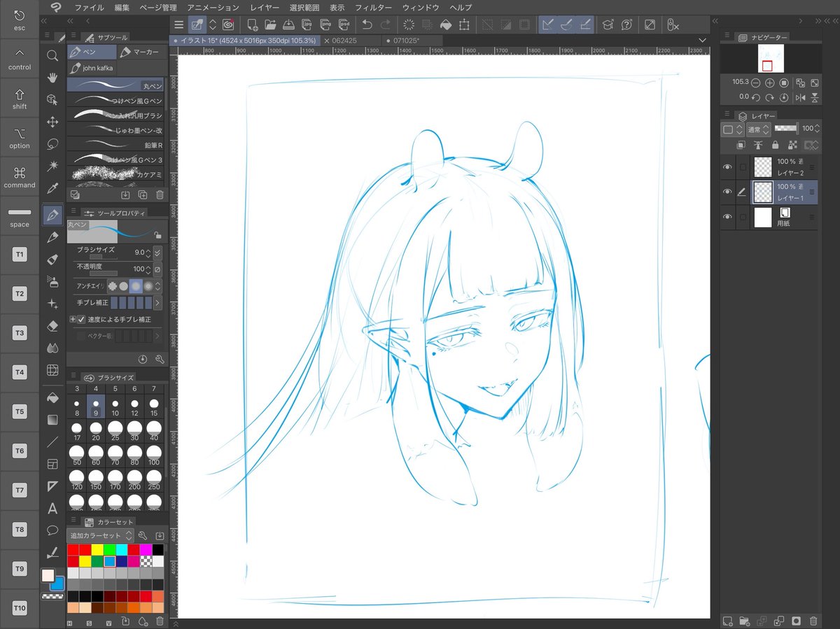
Task: Open the 追加カラーセット dropdown
Action: pos(99,535)
